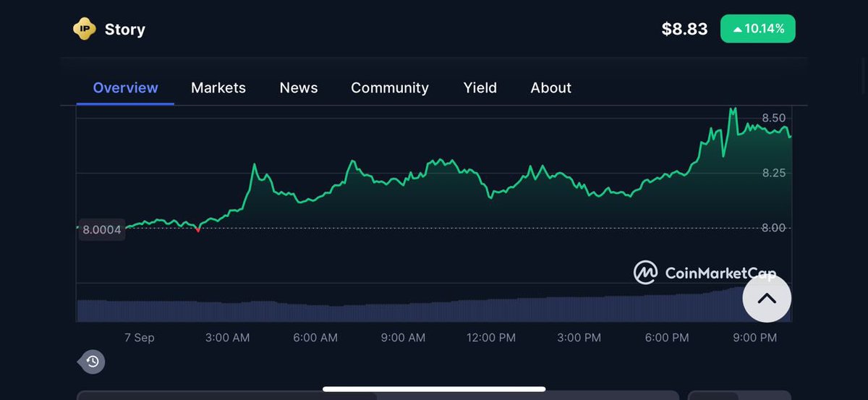The height and width of the screenshot is (400, 868).
Task: Tap the 8.50 y-axis label
Action: point(774,118)
